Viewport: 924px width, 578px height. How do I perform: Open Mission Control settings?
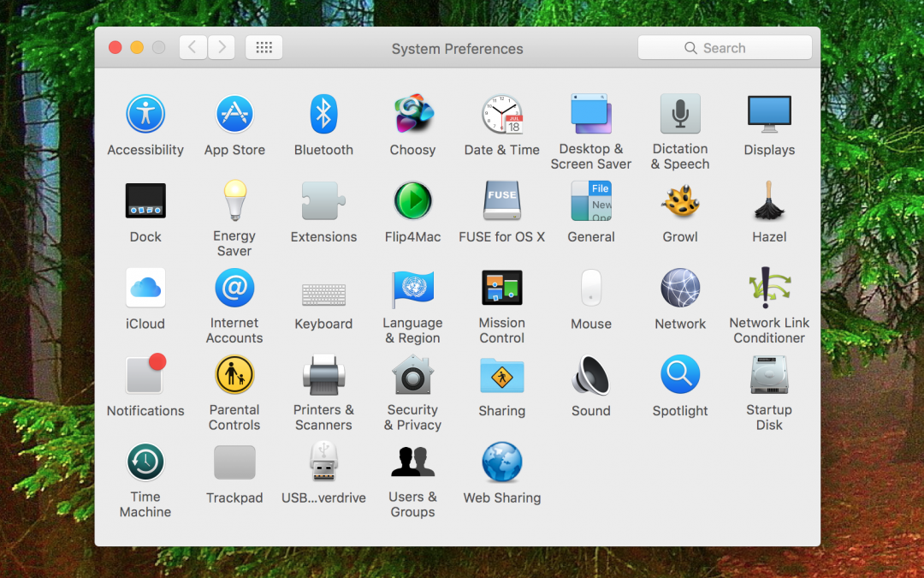coord(502,288)
